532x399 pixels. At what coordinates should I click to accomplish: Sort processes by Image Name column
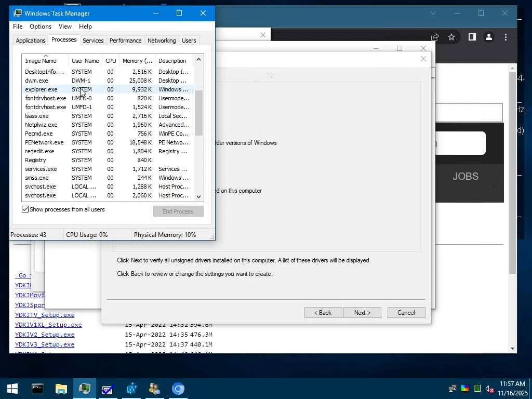coord(46,61)
